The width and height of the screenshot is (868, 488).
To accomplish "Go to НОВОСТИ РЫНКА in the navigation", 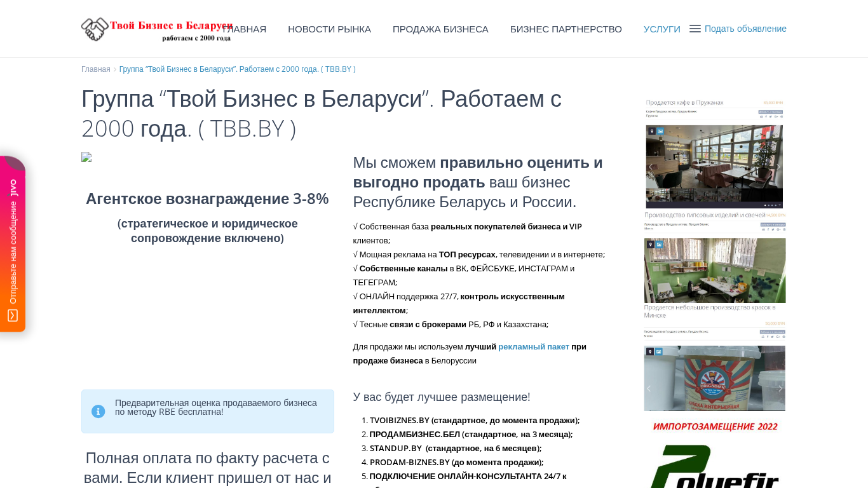I will (329, 29).
